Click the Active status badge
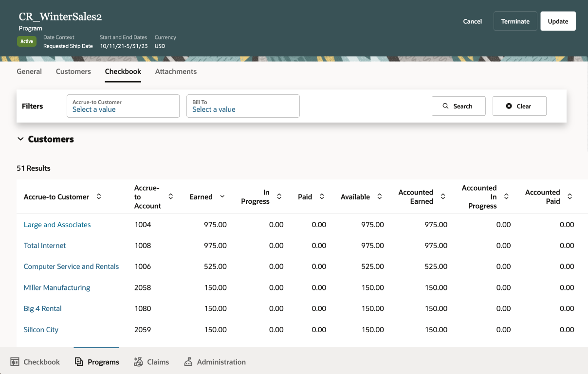This screenshot has width=588, height=374. pos(27,41)
